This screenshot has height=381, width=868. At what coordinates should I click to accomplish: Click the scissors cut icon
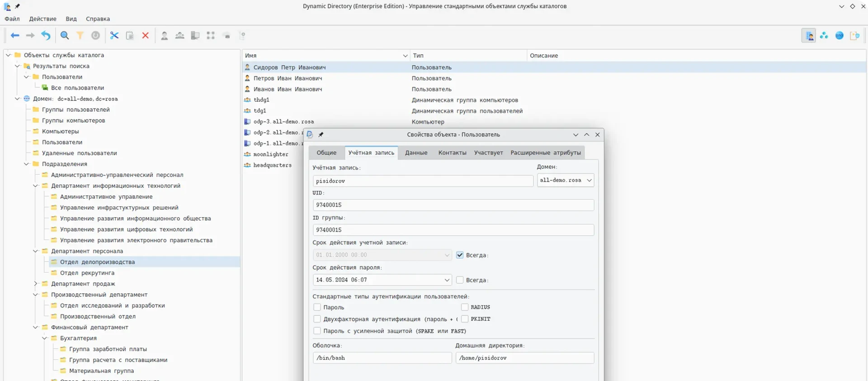(x=114, y=35)
